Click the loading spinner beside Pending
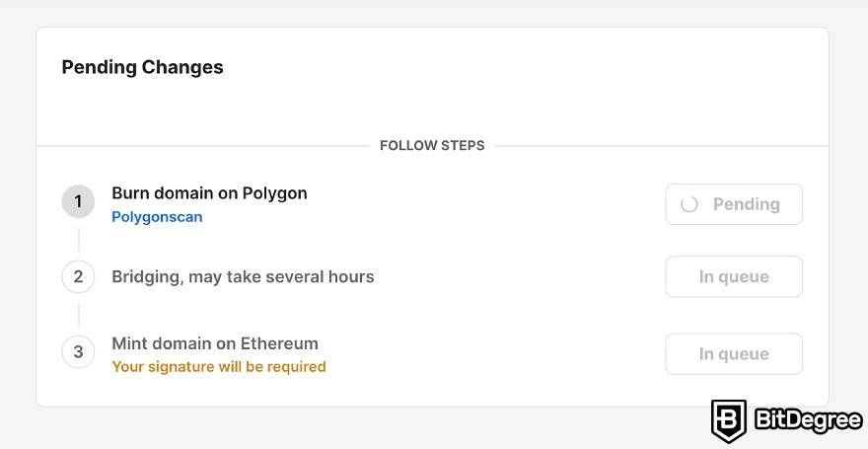Image resolution: width=868 pixels, height=449 pixels. pos(689,204)
